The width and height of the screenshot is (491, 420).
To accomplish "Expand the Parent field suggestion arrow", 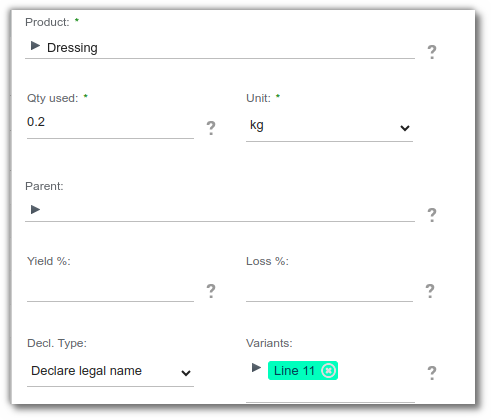I will coord(35,209).
